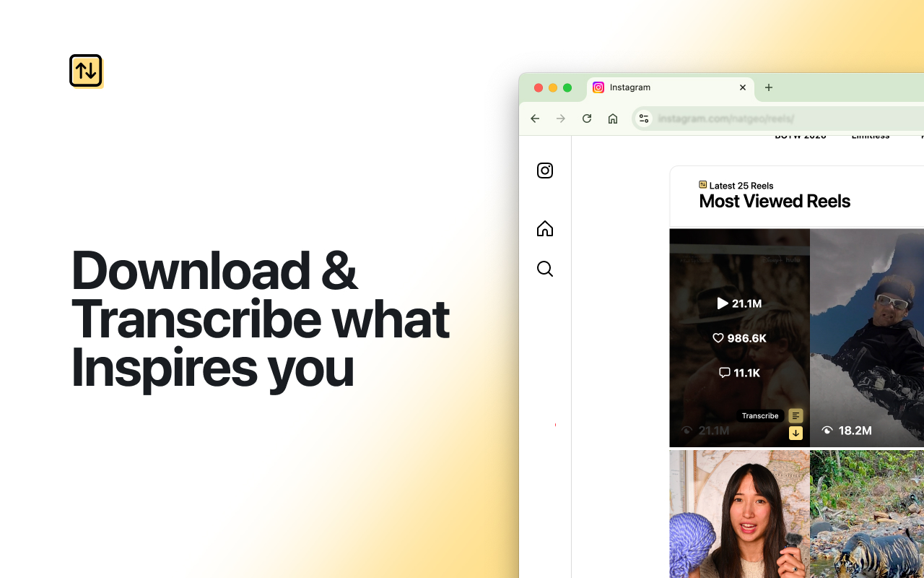Click the browser Home shortcut icon
The height and width of the screenshot is (578, 924).
[x=612, y=118]
